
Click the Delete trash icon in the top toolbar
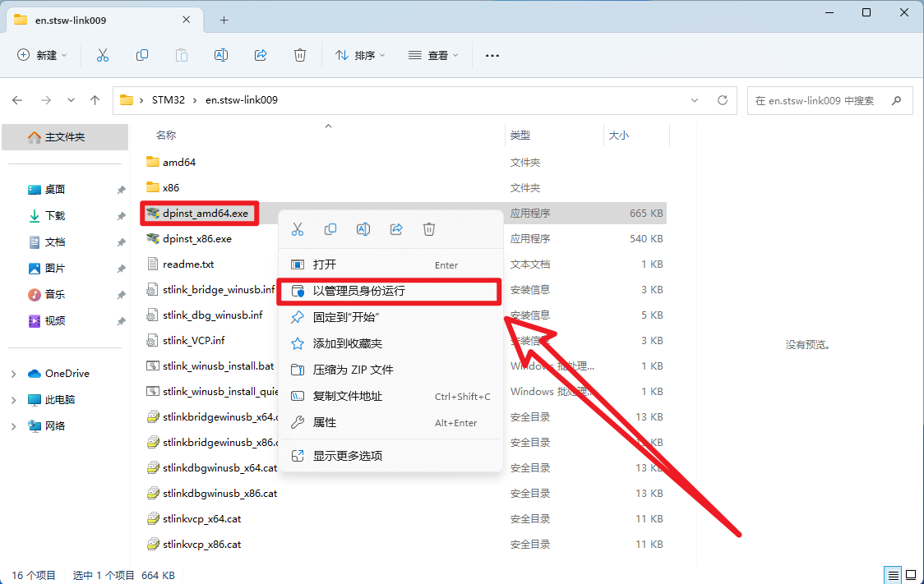point(300,55)
